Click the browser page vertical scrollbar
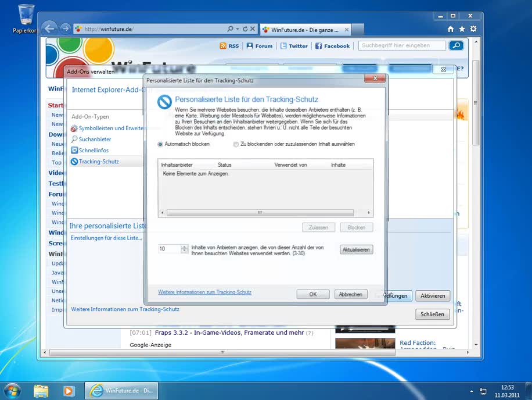532x400 pixels. [476, 103]
